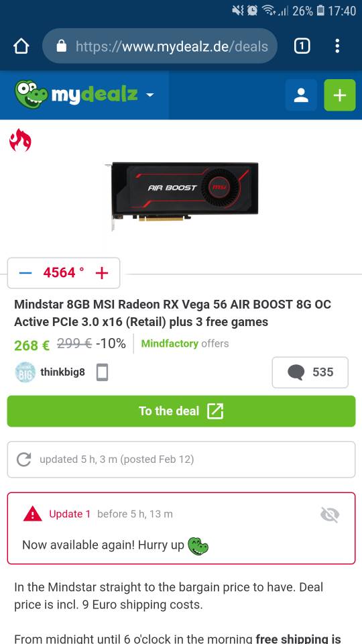
Task: Open the browser tab switcher
Action: [x=302, y=46]
